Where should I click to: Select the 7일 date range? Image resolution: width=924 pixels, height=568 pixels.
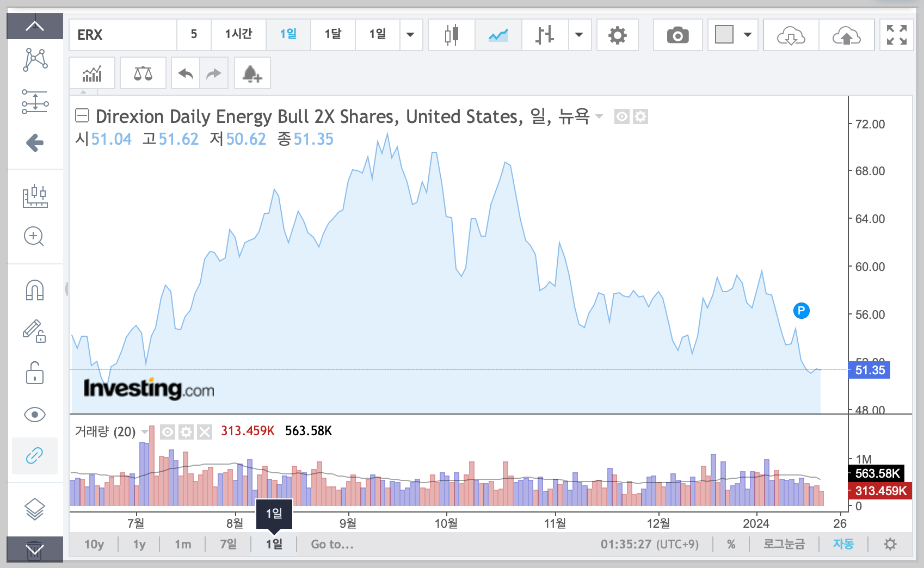228,544
